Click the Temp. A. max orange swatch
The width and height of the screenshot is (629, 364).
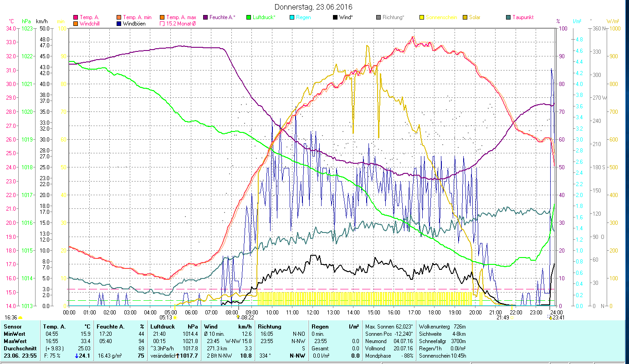tap(162, 17)
